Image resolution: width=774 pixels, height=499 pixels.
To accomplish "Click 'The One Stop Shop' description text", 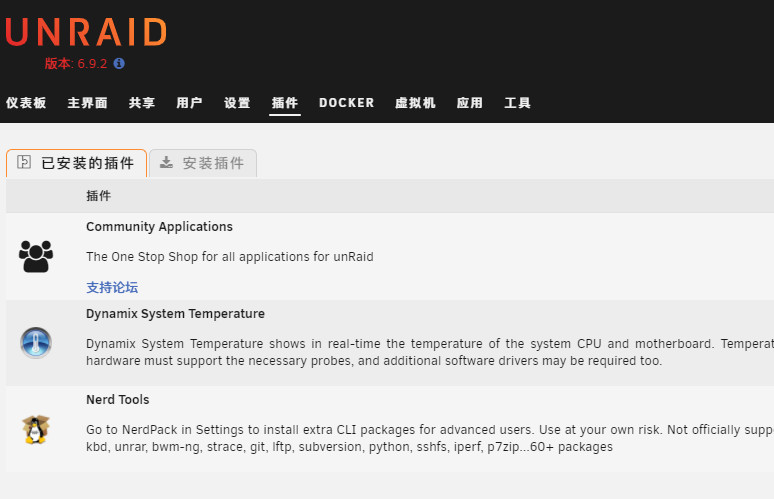I will 230,257.
